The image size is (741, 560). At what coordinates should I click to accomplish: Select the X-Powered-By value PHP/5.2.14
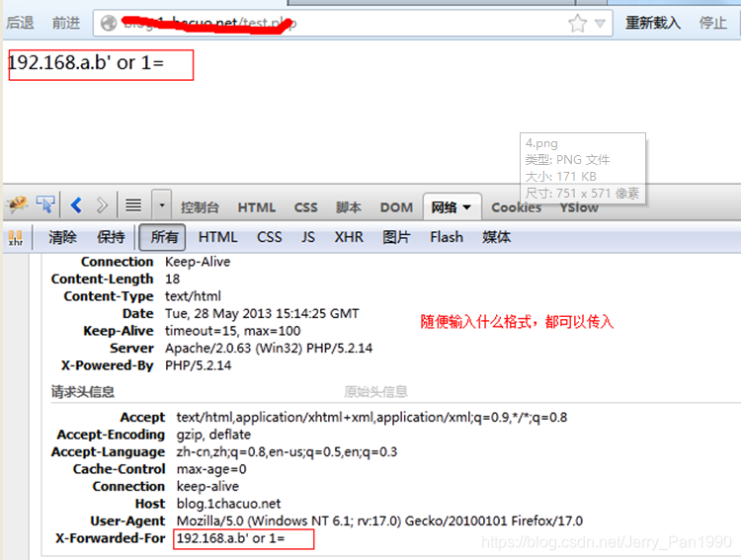click(x=198, y=365)
